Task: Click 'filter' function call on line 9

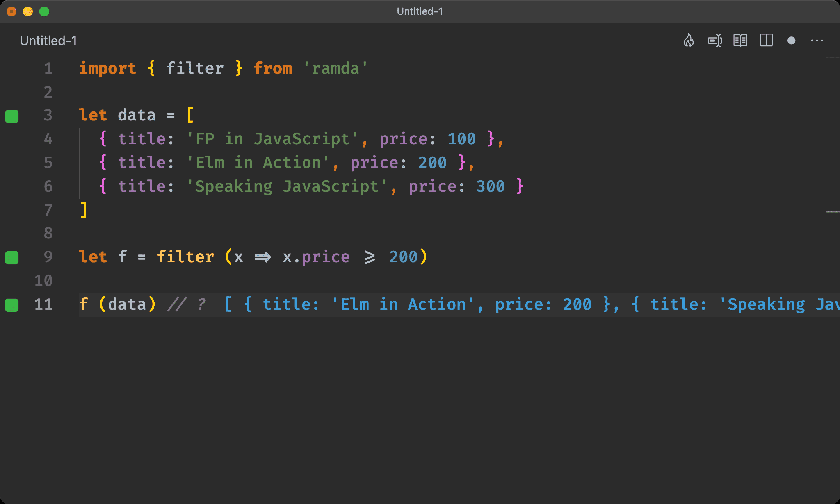Action: coord(185,257)
